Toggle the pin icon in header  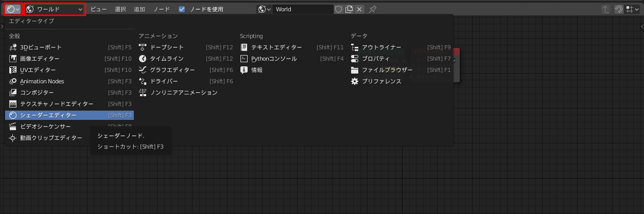coord(373,9)
